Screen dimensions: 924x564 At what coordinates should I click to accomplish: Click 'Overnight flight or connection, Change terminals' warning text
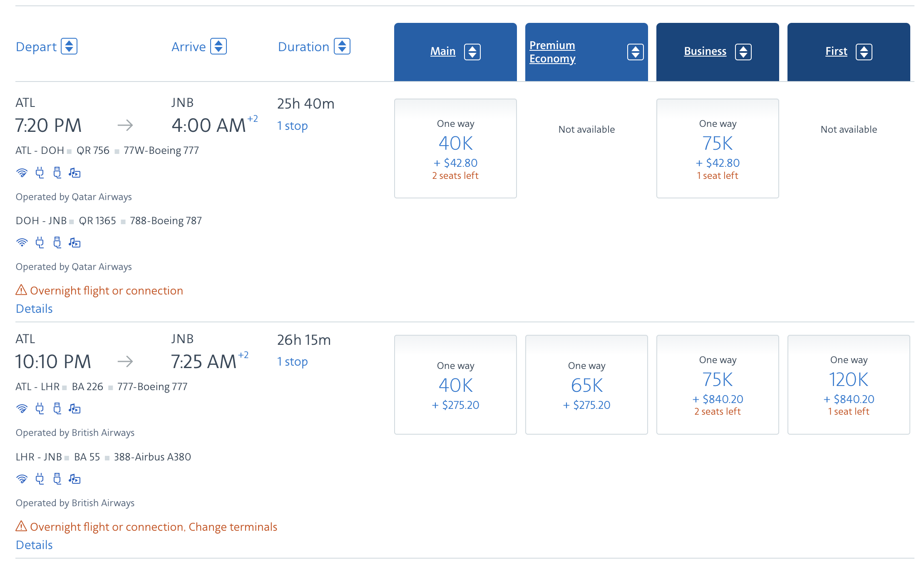coord(154,527)
